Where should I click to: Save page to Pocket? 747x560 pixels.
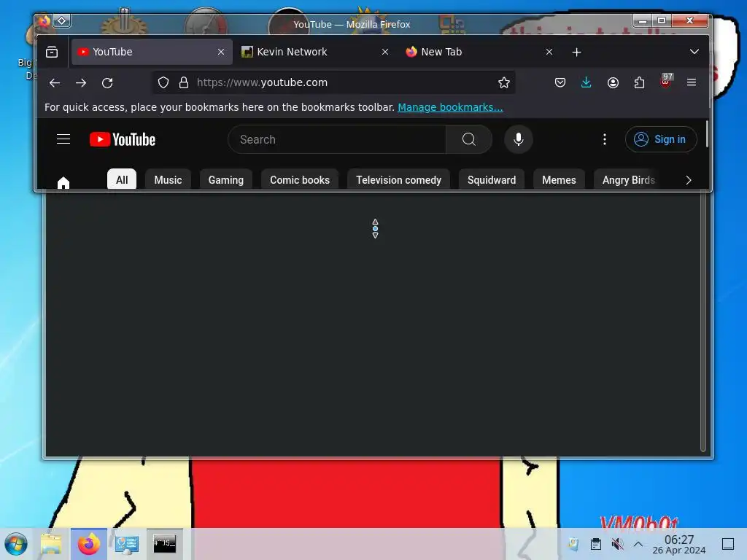click(x=560, y=83)
